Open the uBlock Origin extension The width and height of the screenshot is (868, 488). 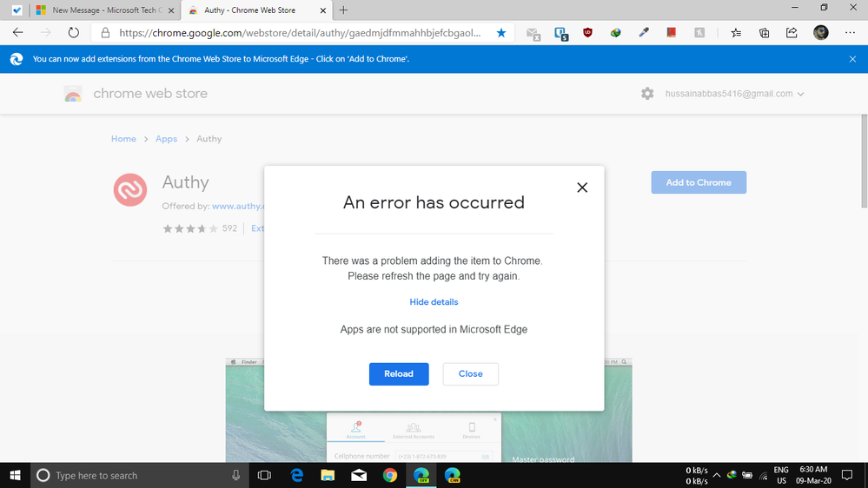pos(588,33)
